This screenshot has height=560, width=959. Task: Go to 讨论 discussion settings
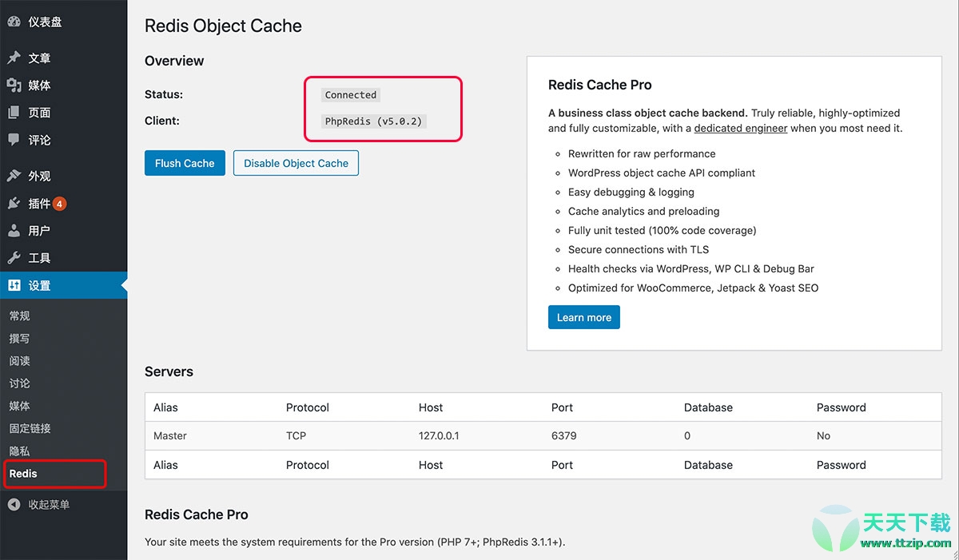pyautogui.click(x=20, y=383)
